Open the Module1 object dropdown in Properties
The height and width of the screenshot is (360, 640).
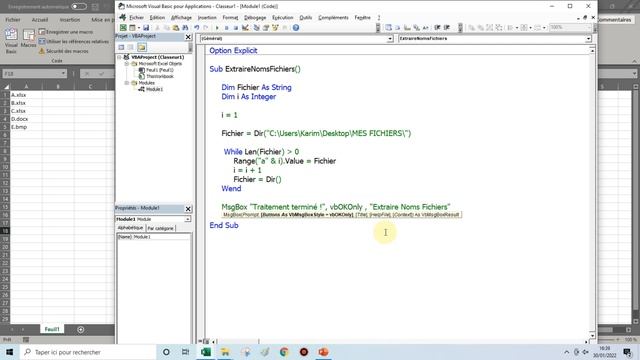point(187,219)
